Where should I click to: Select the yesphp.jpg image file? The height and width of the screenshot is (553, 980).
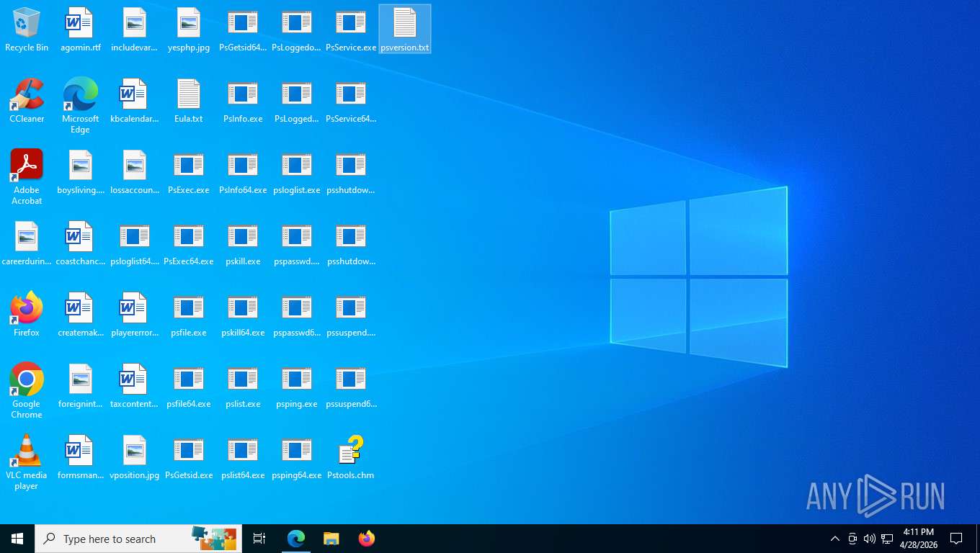188,30
